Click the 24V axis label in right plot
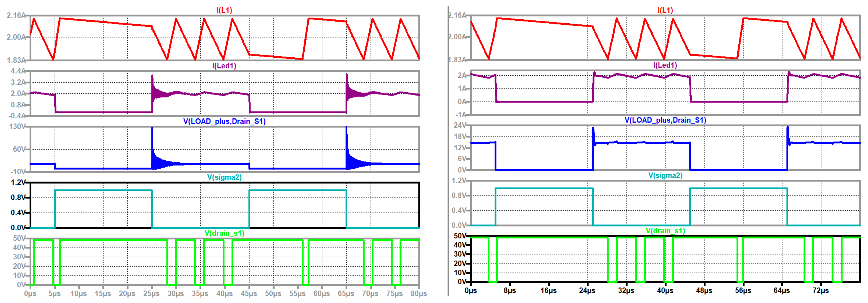 pos(460,125)
